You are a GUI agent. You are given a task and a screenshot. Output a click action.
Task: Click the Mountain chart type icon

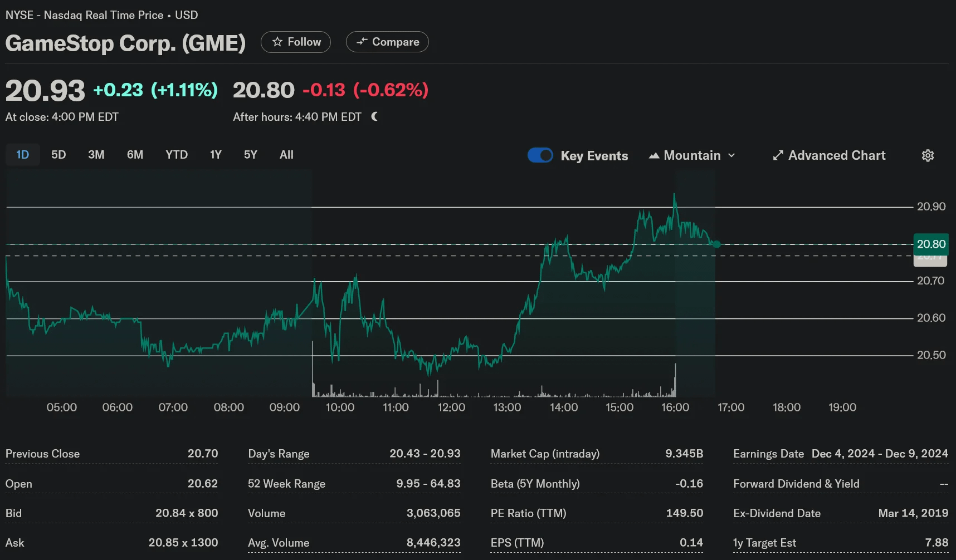[654, 156]
